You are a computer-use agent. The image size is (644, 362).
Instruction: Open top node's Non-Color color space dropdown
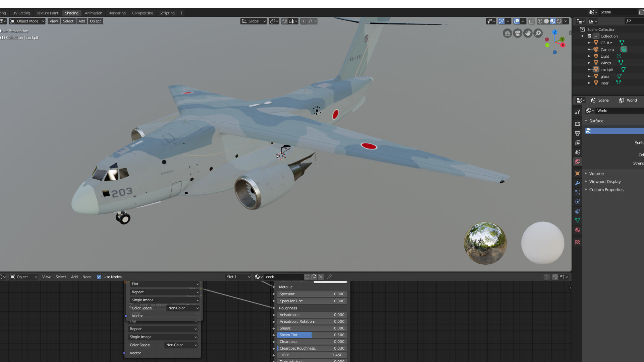(183, 308)
